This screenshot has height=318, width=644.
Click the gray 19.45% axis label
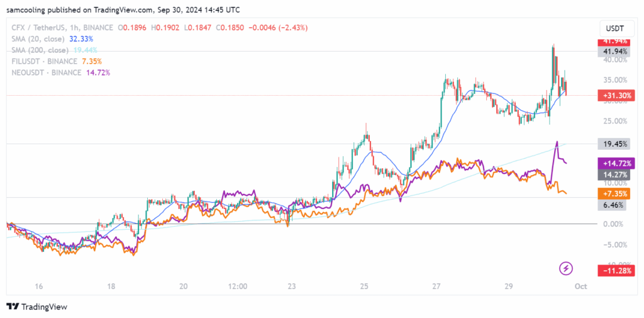(x=614, y=144)
